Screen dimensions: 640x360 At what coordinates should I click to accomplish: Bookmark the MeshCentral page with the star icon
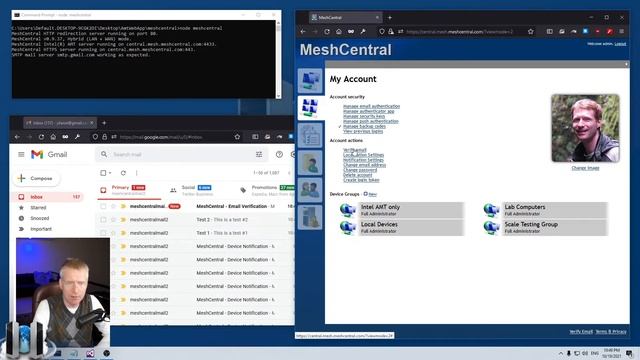pos(531,31)
